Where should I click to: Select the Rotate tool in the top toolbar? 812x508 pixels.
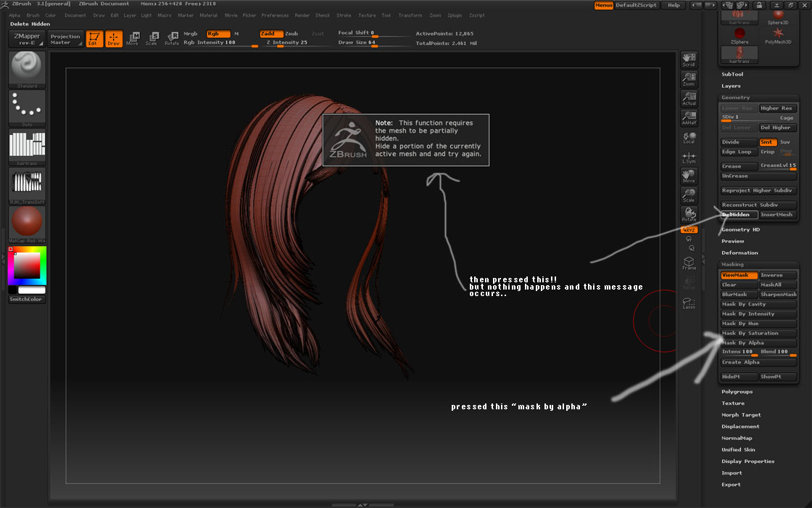[x=172, y=38]
